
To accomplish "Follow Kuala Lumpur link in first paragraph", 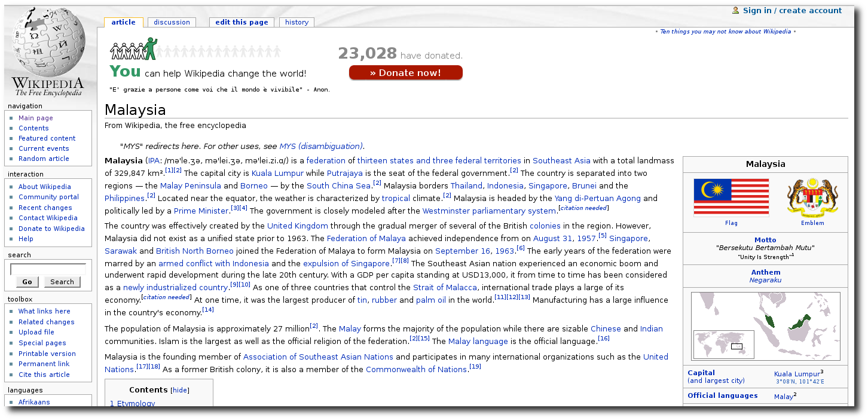I will [277, 173].
